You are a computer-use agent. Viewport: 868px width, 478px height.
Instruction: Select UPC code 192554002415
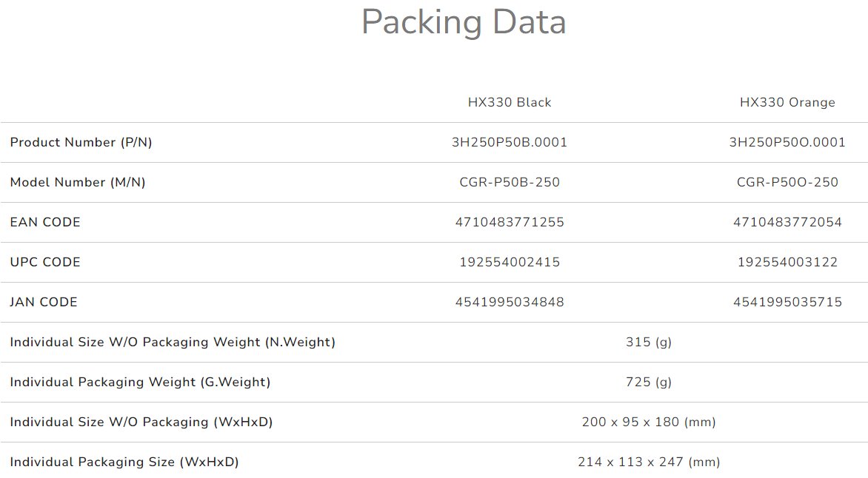pos(510,263)
